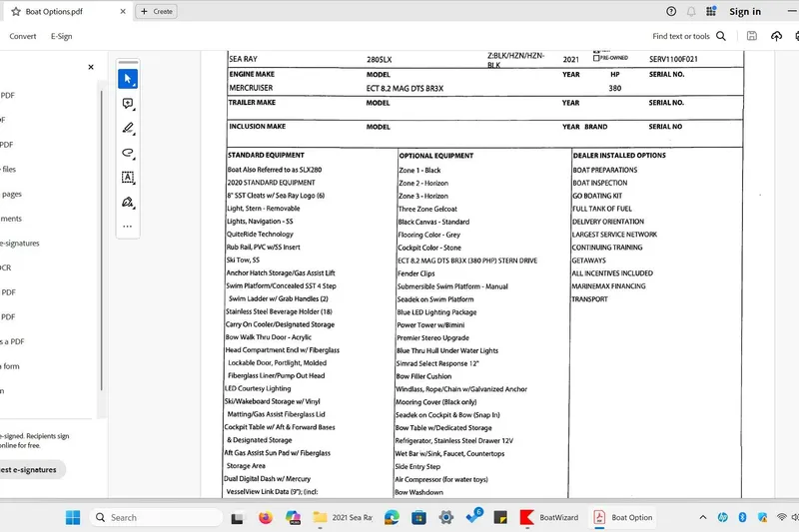The width and height of the screenshot is (799, 532).
Task: Select the highlighter pen tool
Action: 128,129
